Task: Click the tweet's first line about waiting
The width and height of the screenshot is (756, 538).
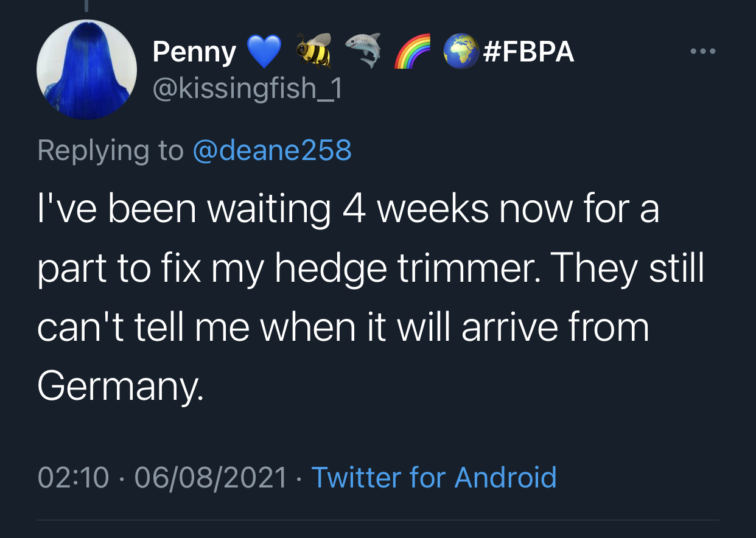Action: 348,209
